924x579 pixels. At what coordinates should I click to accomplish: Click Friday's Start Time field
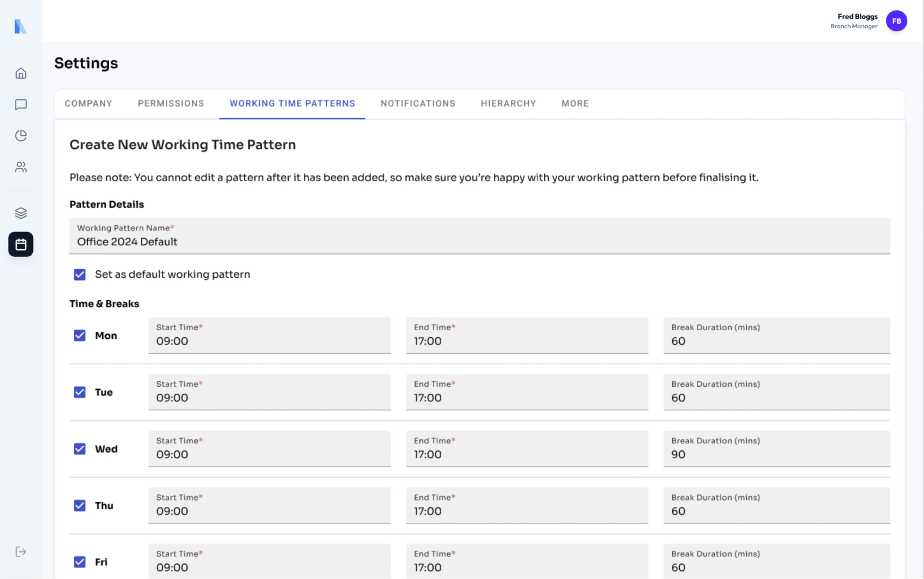point(270,561)
